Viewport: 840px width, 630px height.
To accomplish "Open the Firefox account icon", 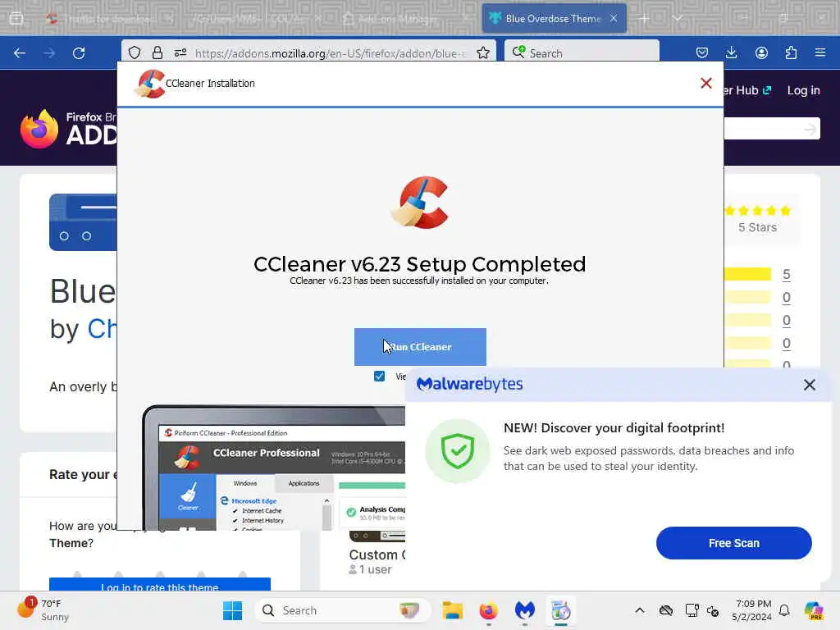I will tap(761, 52).
